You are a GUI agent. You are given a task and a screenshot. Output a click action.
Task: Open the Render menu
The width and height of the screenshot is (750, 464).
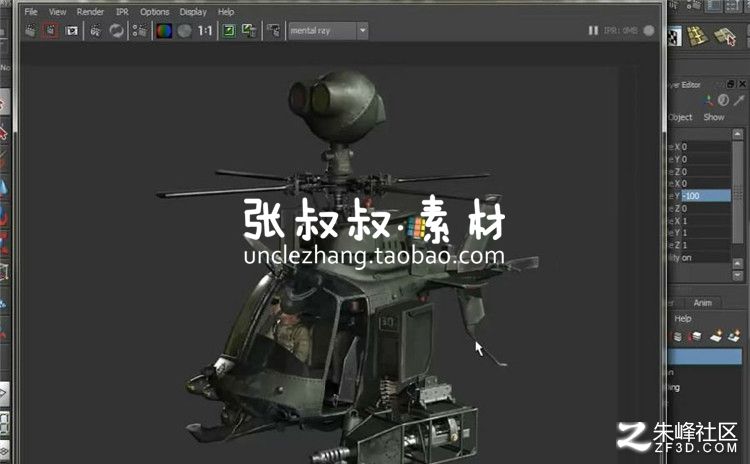[90, 11]
